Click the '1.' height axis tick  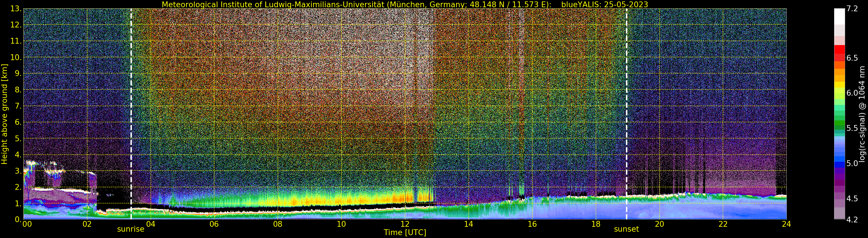pyautogui.click(x=18, y=203)
